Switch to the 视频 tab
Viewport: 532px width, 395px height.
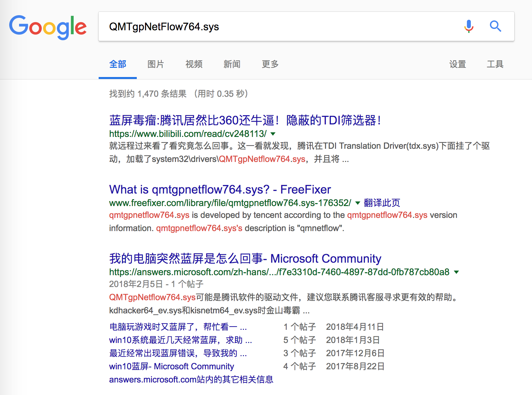(x=194, y=64)
